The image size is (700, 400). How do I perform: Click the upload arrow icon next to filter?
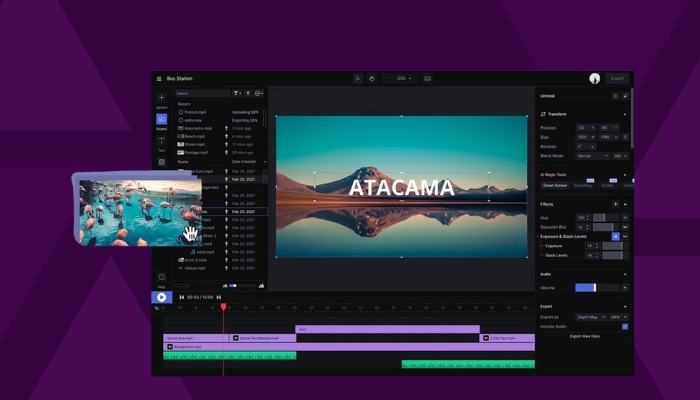[248, 93]
